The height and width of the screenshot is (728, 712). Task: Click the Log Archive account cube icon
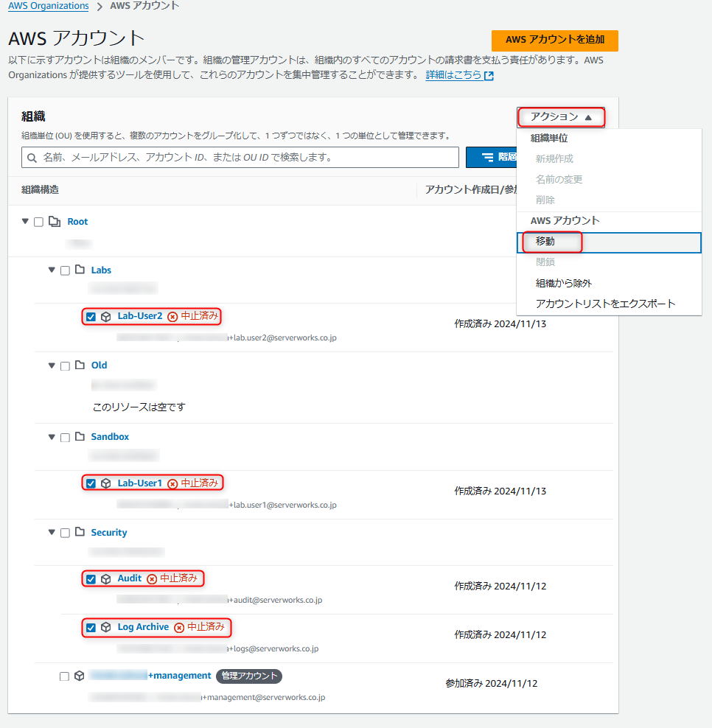click(x=106, y=627)
